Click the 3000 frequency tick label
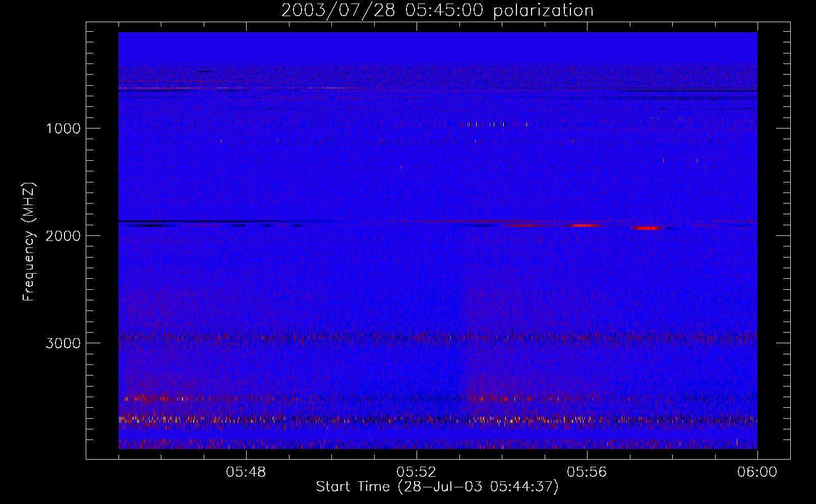The image size is (816, 504). (63, 343)
